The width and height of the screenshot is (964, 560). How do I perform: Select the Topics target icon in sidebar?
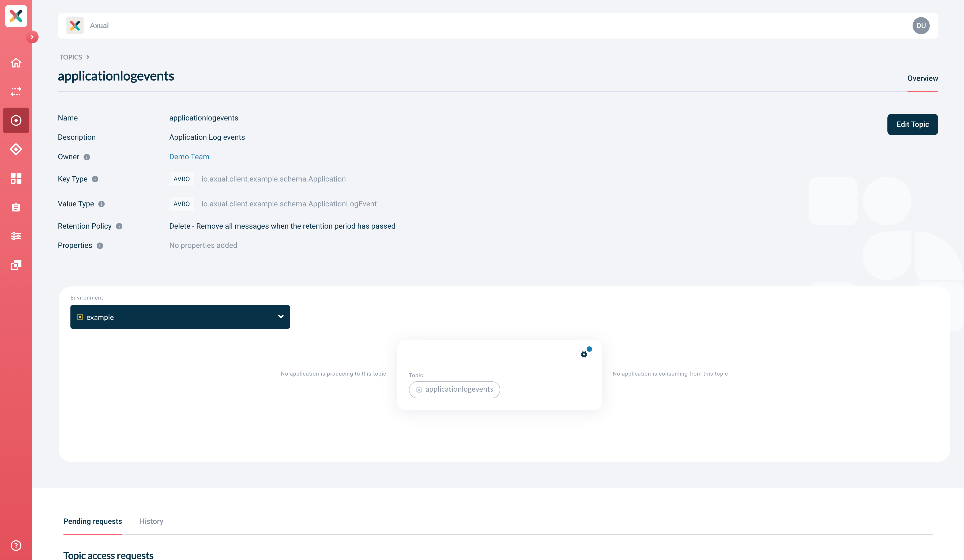pos(16,120)
